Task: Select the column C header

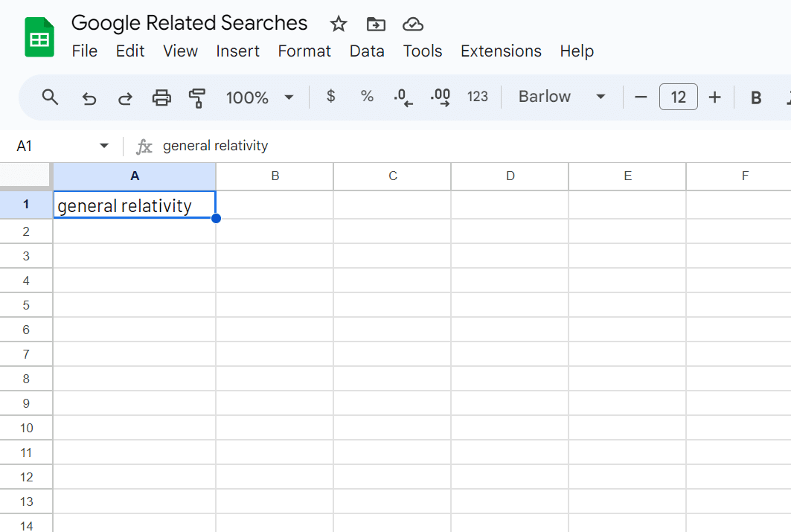Action: point(392,176)
